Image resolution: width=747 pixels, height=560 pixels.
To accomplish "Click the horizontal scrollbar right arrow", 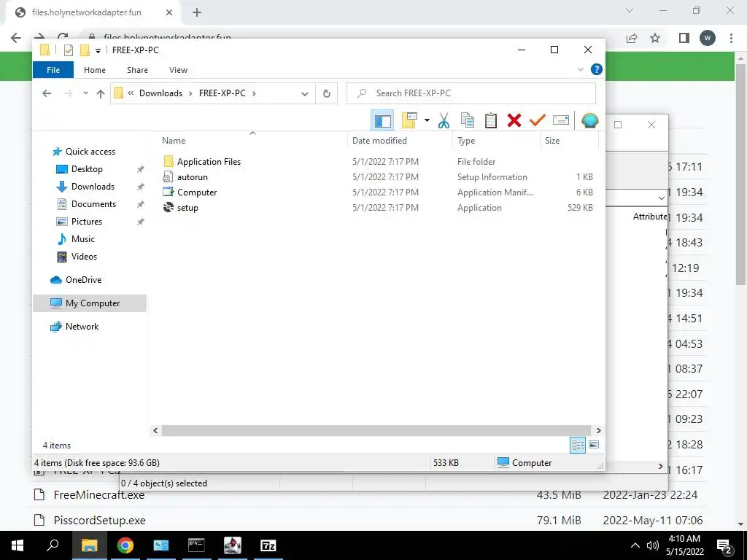I will pos(598,430).
